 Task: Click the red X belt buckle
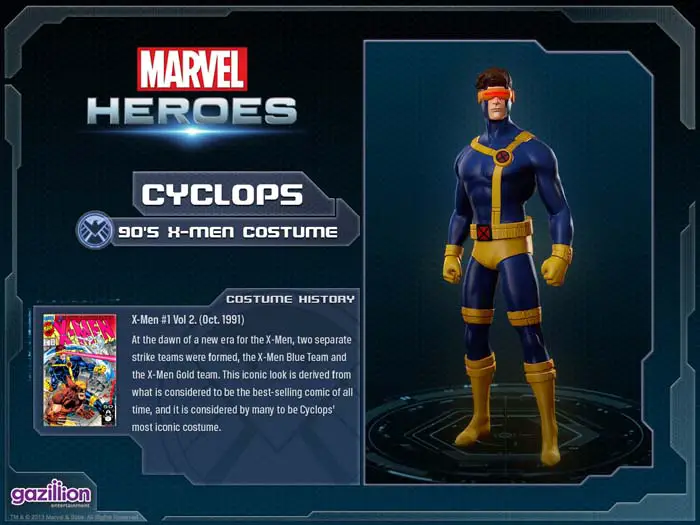pos(483,233)
